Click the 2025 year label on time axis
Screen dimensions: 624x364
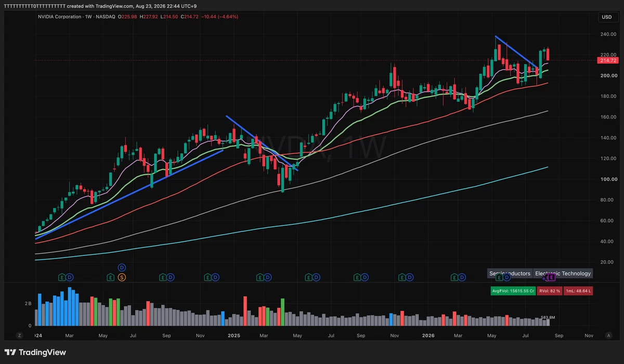click(235, 336)
